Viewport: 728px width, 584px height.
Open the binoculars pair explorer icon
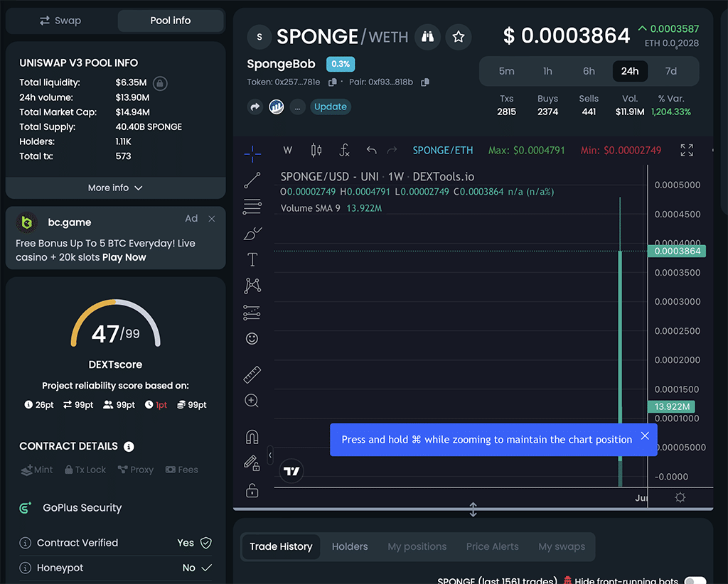427,37
